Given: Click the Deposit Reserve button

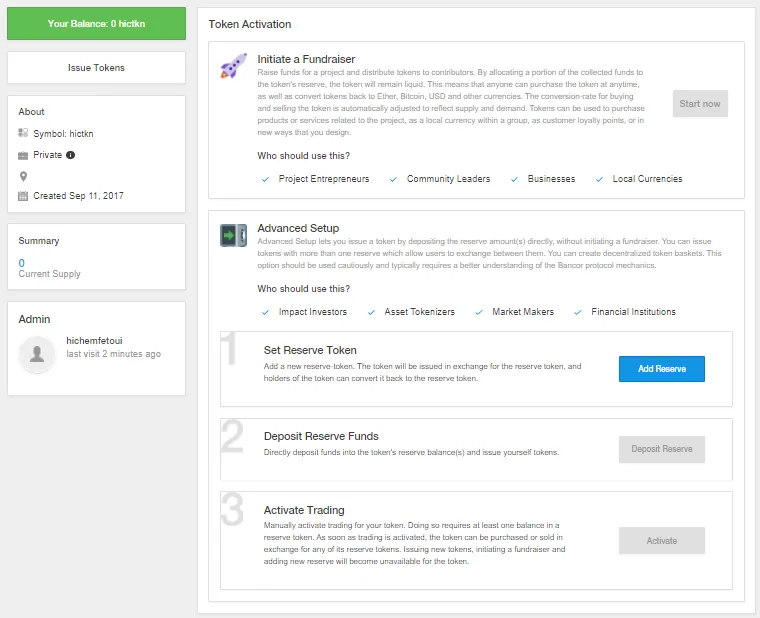Looking at the screenshot, I should pos(662,449).
